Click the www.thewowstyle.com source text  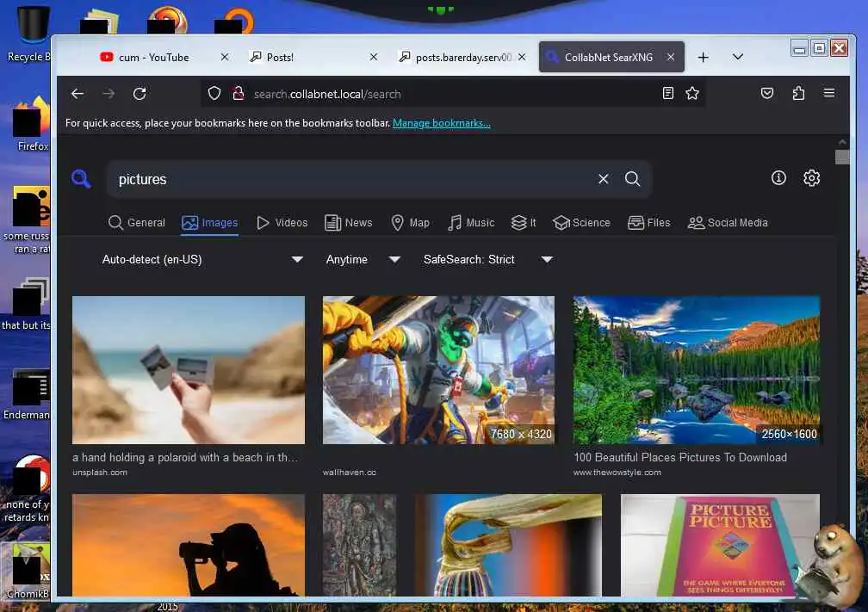617,472
